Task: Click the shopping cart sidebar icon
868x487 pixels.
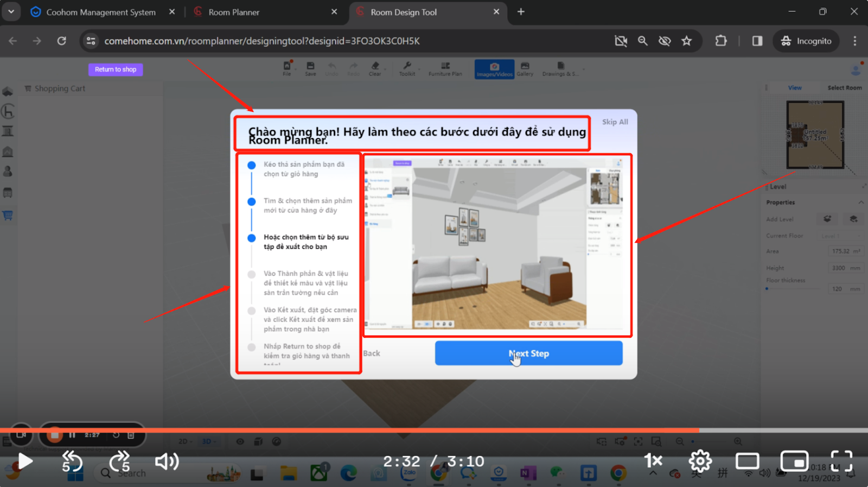Action: (8, 216)
